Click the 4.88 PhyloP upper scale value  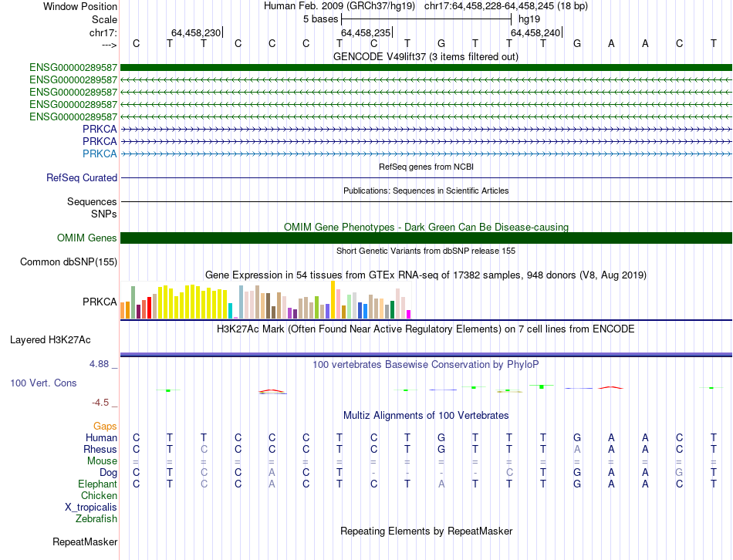[x=99, y=363]
